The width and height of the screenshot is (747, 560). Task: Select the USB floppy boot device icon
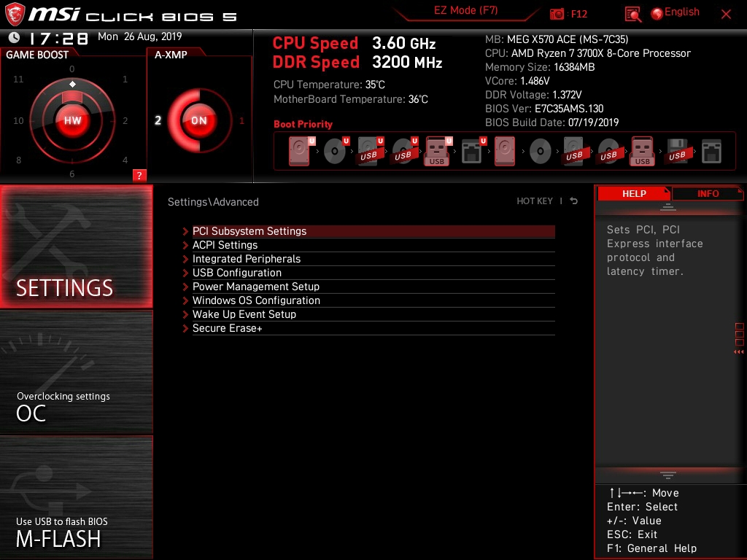[x=677, y=151]
